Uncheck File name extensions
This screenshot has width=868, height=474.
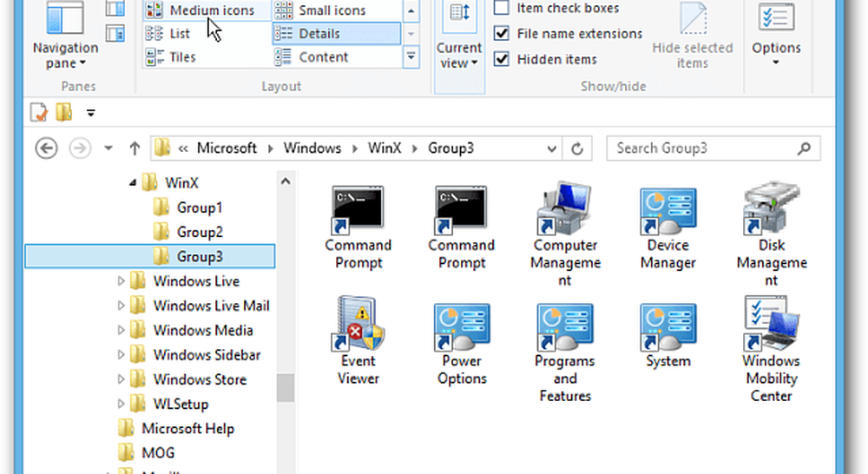tap(502, 34)
